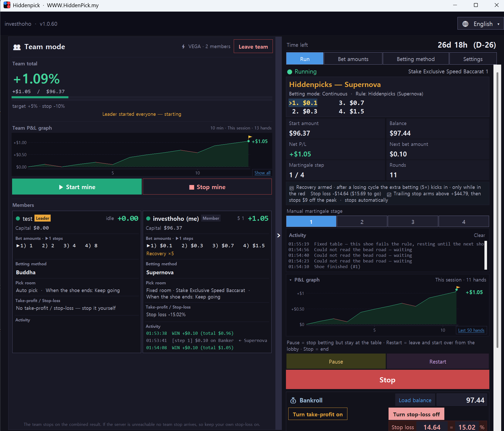Click the Last 50 hands link

click(471, 330)
